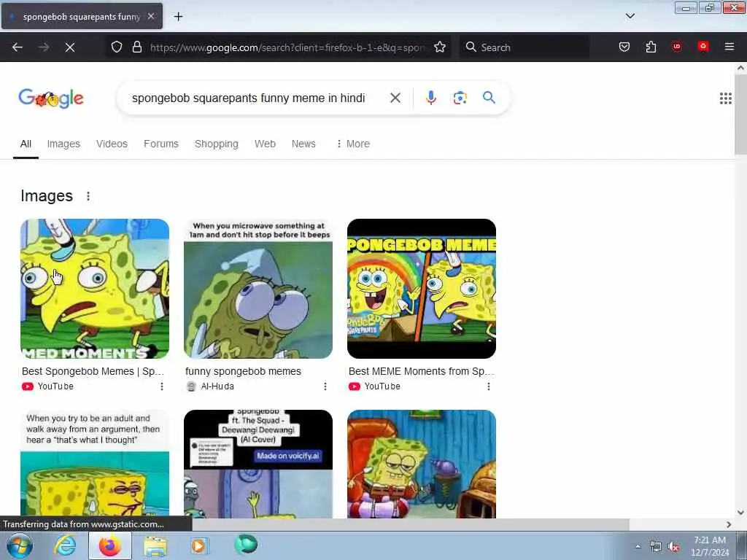Open a new tab with plus button
The width and height of the screenshot is (747, 560).
coord(178,17)
